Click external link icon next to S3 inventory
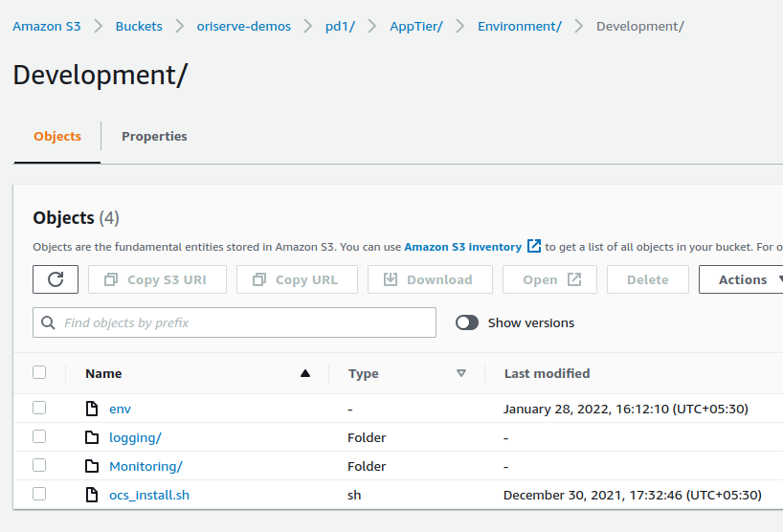This screenshot has height=532, width=783. tap(534, 246)
